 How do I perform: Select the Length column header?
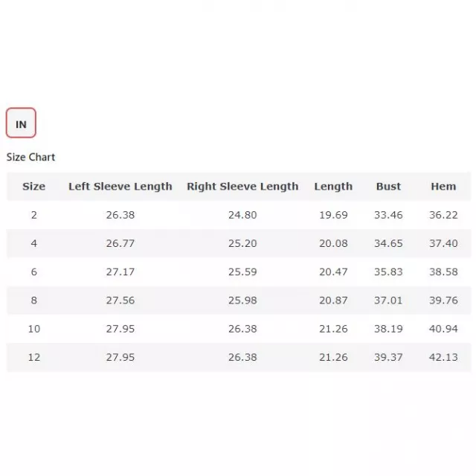(333, 187)
